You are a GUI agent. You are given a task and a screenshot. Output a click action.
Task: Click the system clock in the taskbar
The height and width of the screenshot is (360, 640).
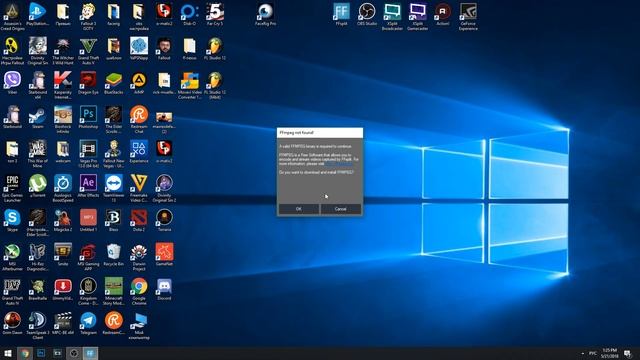(609, 353)
